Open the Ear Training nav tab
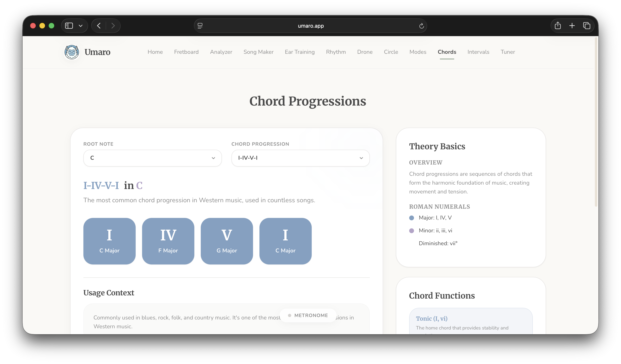 [299, 52]
